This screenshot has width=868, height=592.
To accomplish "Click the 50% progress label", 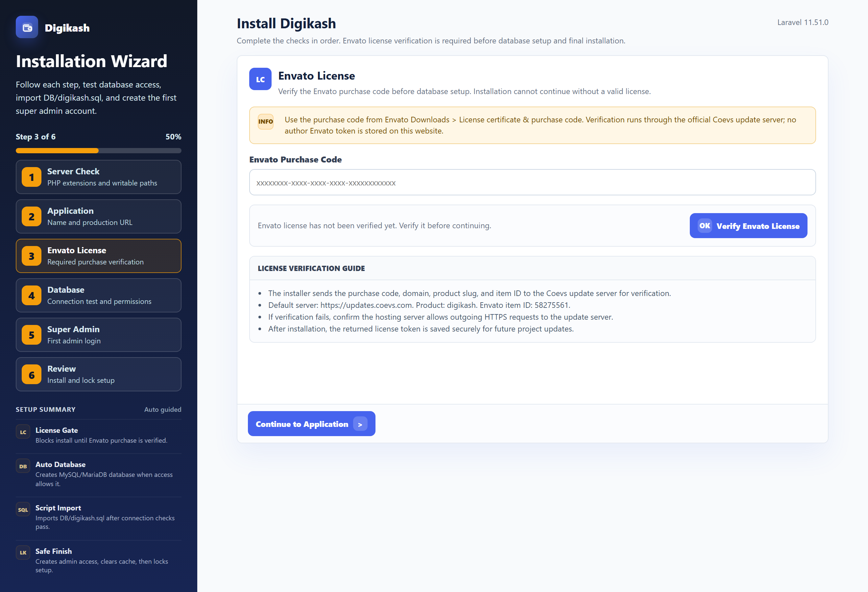I will 173,137.
